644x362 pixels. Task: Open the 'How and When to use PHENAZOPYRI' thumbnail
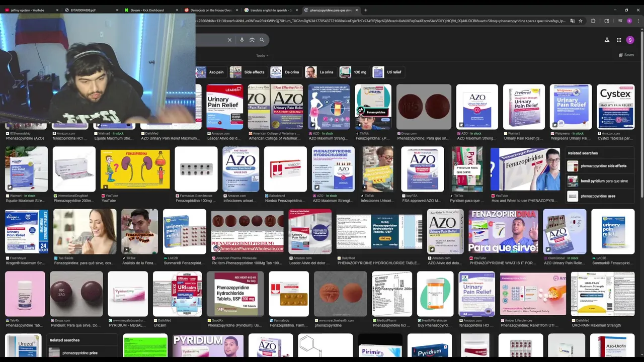[x=525, y=169]
